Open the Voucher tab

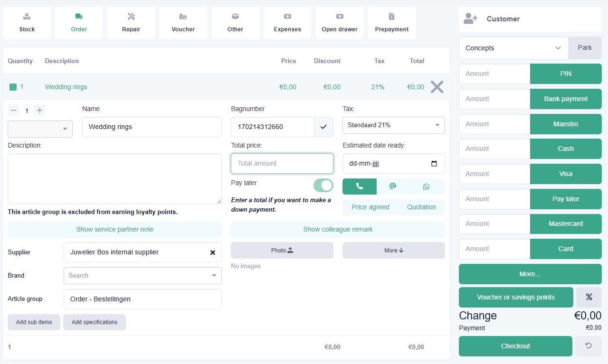183,23
